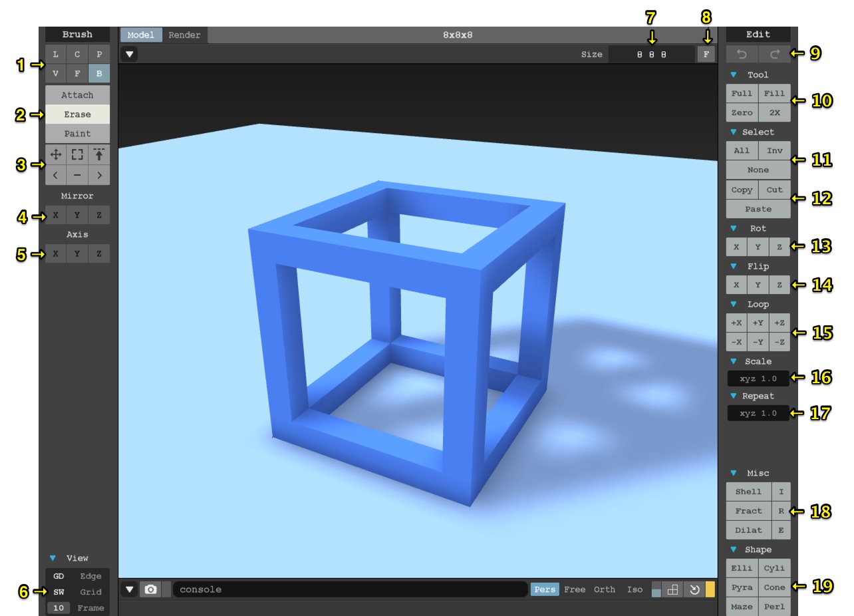Enable the Axis Z lock
854x616 pixels.
tap(99, 254)
